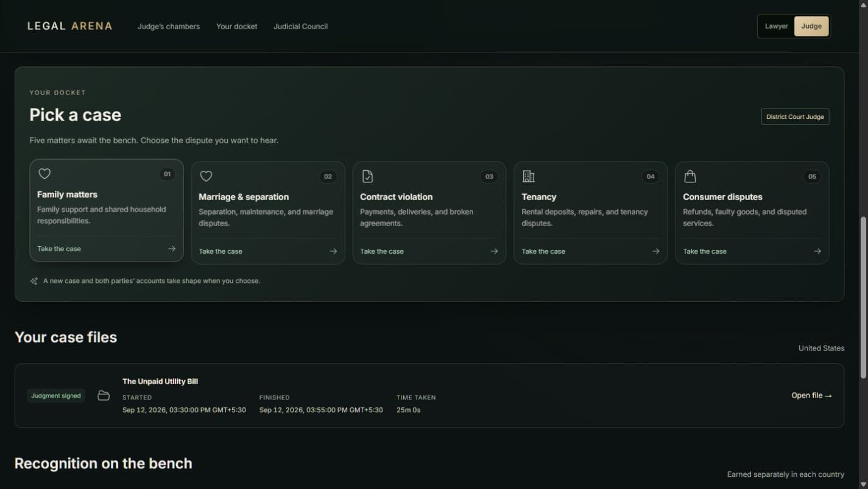Click the started timestamp 03:30:00 PM
This screenshot has height=489, width=868.
click(x=184, y=410)
